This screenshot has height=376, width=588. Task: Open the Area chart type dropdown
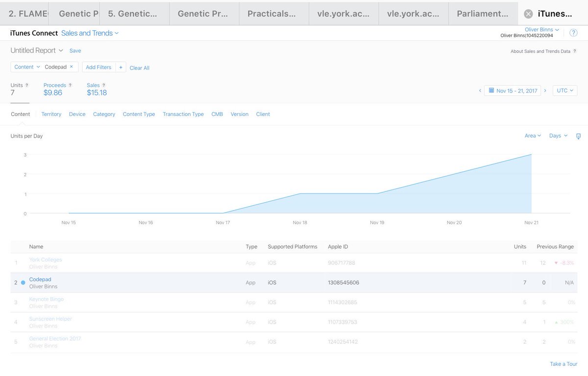(533, 136)
